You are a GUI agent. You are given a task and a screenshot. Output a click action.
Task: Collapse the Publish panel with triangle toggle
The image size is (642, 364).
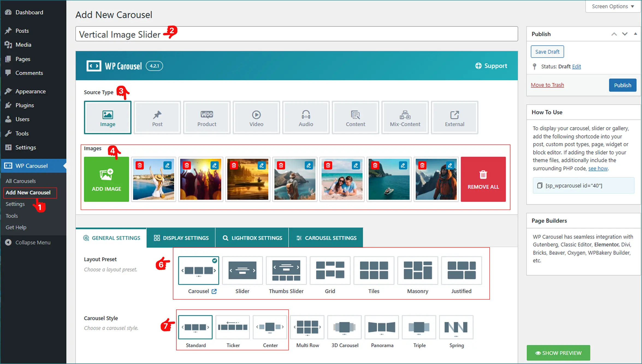tap(635, 34)
